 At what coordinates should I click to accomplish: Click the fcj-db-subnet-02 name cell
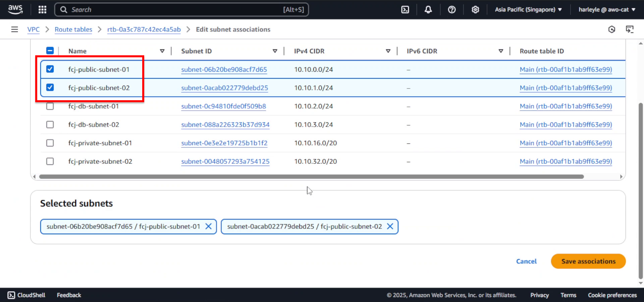tap(94, 125)
